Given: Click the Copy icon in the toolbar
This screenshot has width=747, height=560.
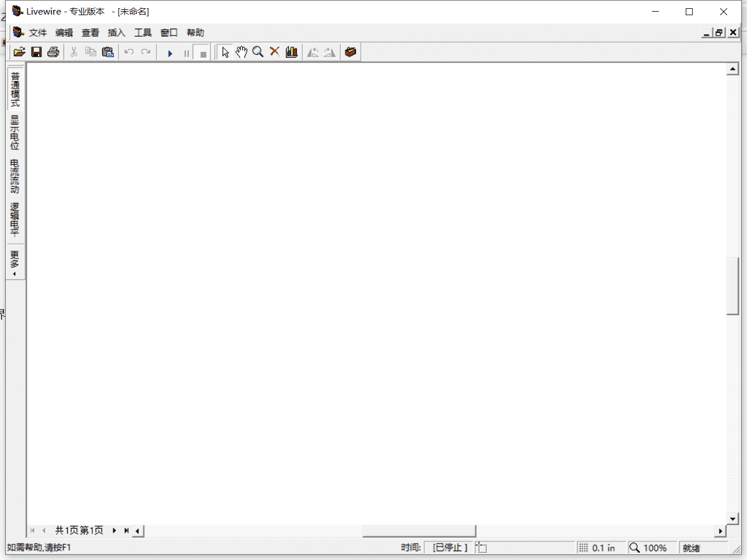Looking at the screenshot, I should pyautogui.click(x=91, y=52).
